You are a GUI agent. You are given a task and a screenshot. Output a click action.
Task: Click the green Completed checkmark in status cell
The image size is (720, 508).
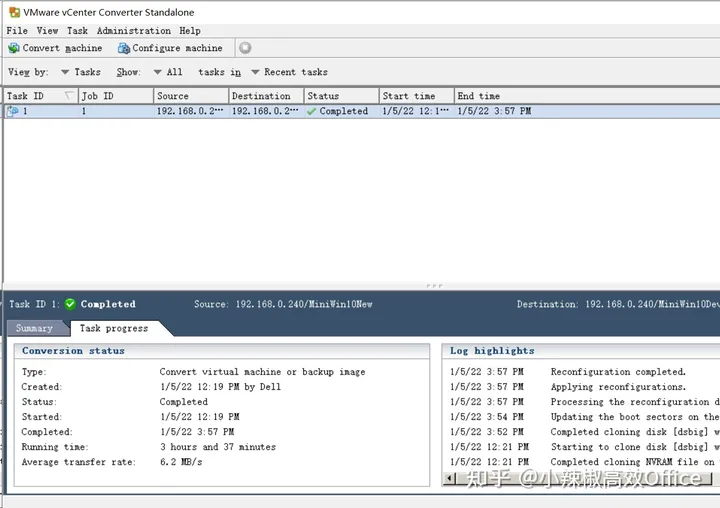(x=311, y=111)
